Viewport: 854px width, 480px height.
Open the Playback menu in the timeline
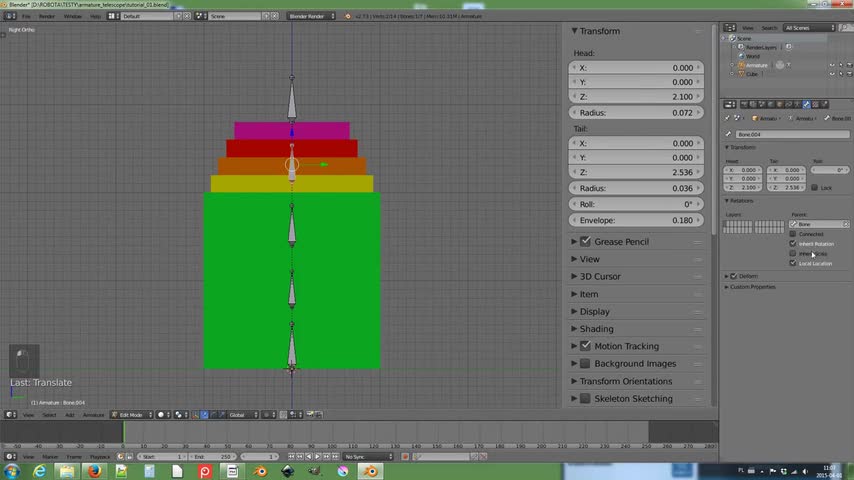(100, 457)
